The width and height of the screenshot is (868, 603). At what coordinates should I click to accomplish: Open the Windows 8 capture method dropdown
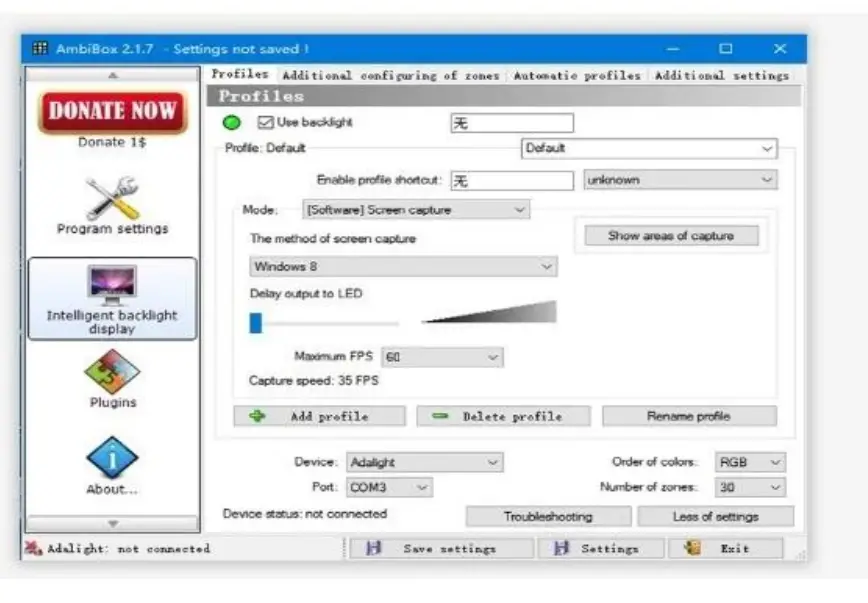click(403, 266)
